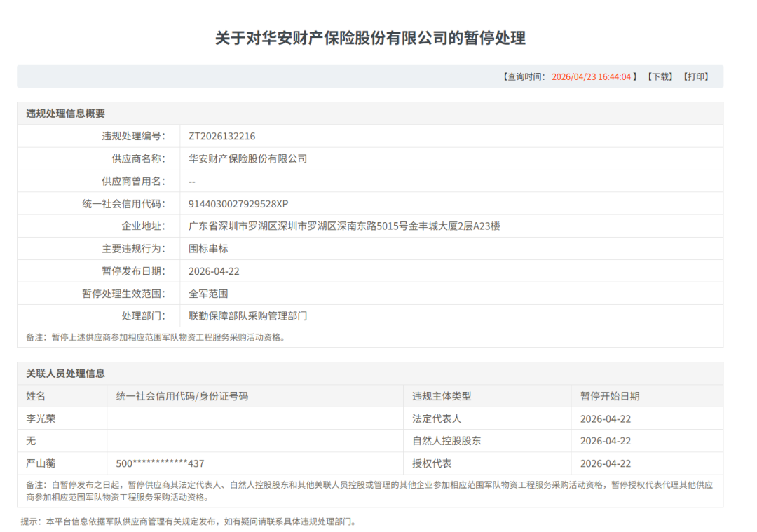Viewport: 757px width, 532px height.
Task: Click the credit code 9144030027929528XP
Action: point(238,203)
